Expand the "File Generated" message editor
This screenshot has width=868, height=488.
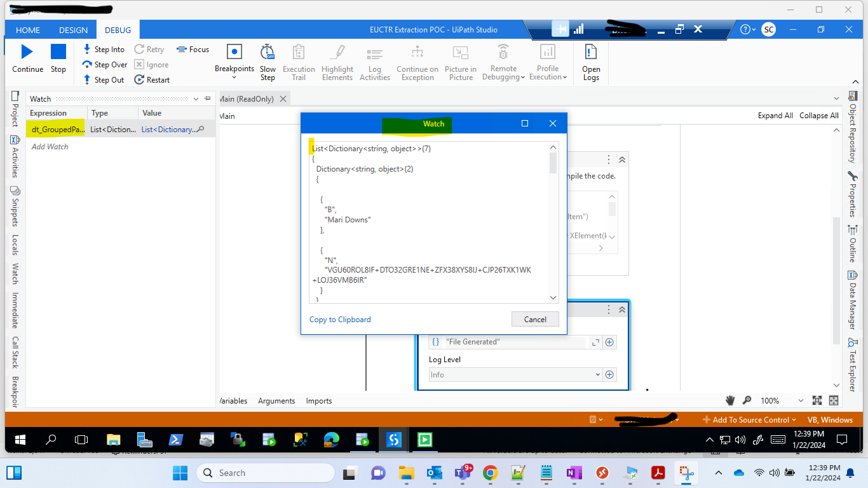(595, 342)
